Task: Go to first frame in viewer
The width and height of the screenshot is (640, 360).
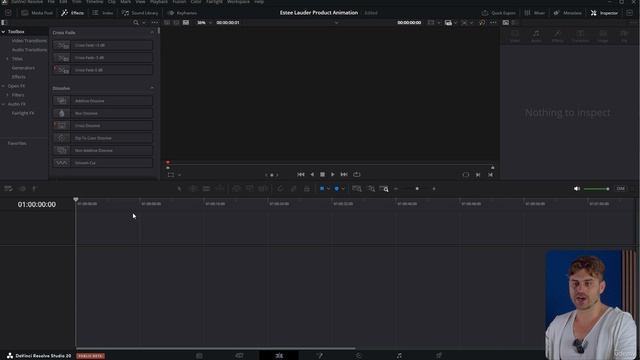Action: pyautogui.click(x=301, y=174)
